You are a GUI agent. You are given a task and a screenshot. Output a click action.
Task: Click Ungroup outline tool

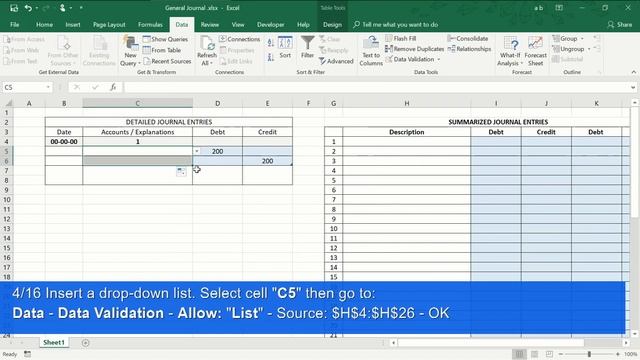click(x=568, y=49)
